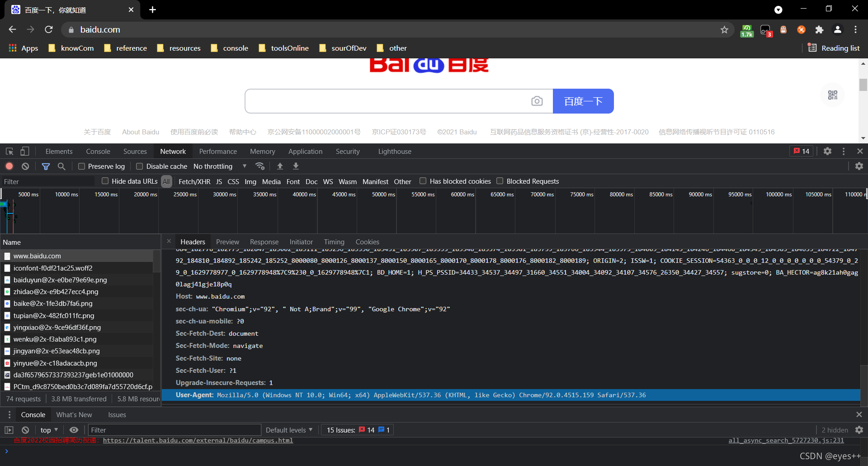Check Blocked Requests

[x=500, y=181]
